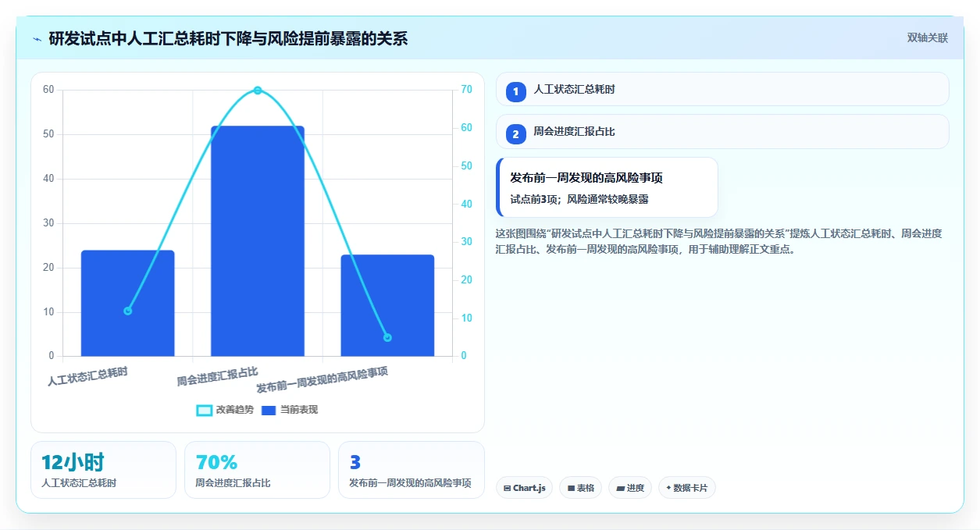This screenshot has width=980, height=530.
Task: Click the Chart.js tag icon
Action: click(508, 488)
